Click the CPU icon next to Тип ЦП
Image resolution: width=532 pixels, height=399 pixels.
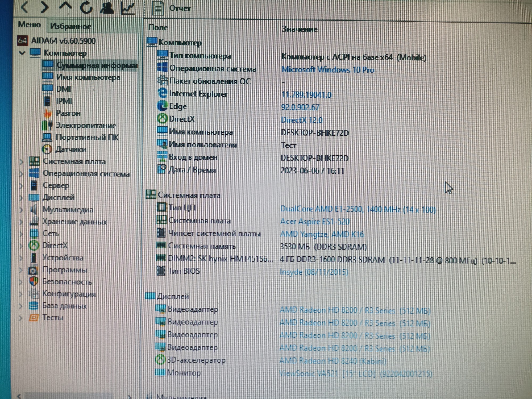161,207
